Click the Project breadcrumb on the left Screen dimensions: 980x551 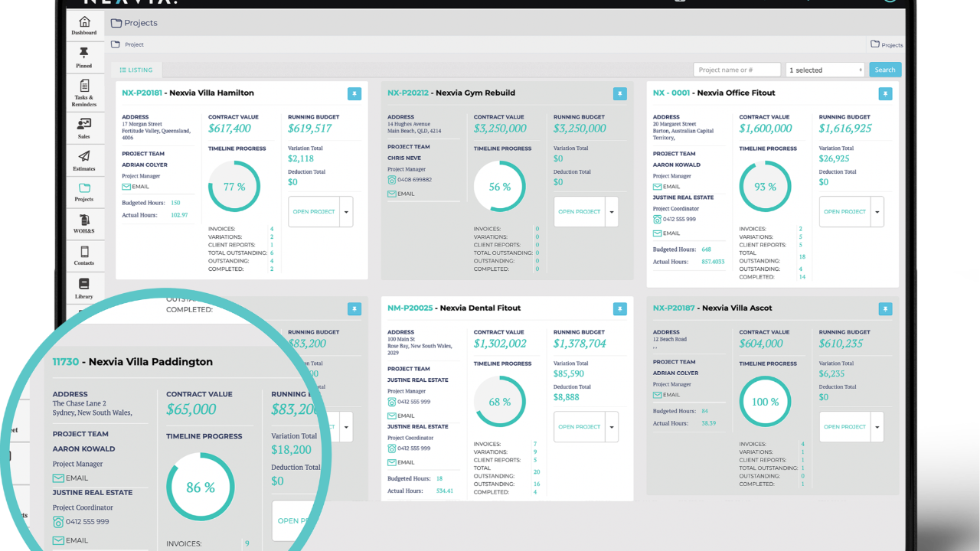[x=129, y=45]
